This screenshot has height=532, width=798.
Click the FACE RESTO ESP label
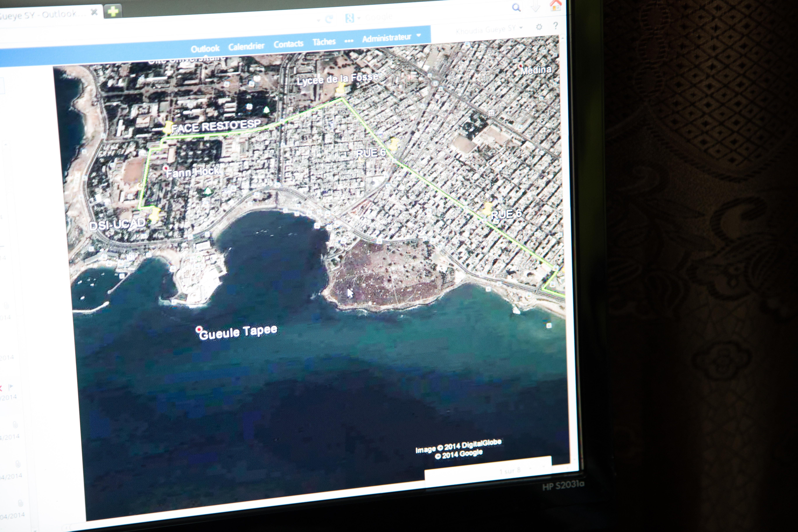click(216, 126)
